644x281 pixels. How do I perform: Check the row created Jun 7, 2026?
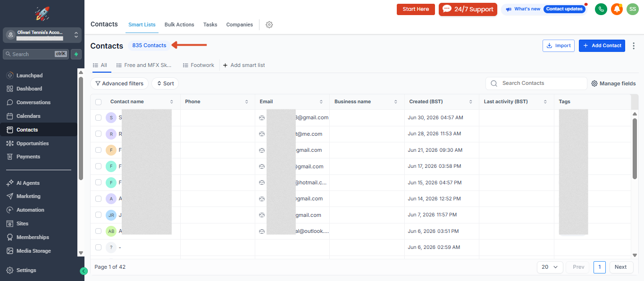(x=98, y=215)
